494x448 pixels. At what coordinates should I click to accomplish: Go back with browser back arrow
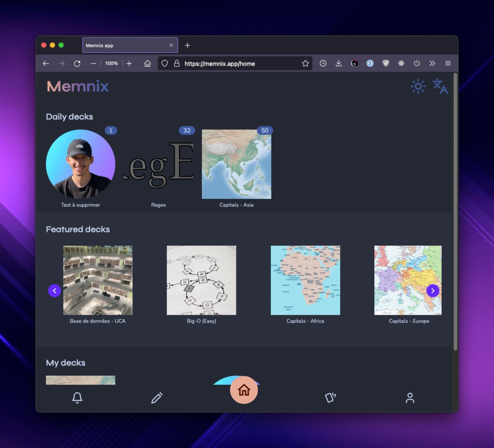46,63
